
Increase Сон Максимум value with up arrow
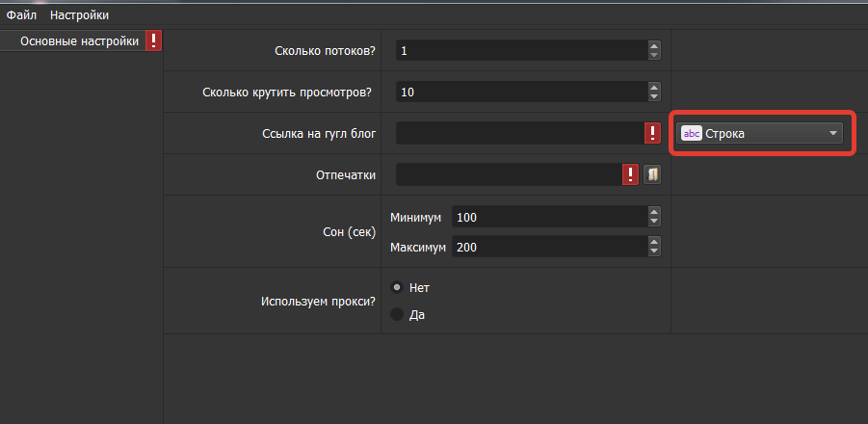654,243
